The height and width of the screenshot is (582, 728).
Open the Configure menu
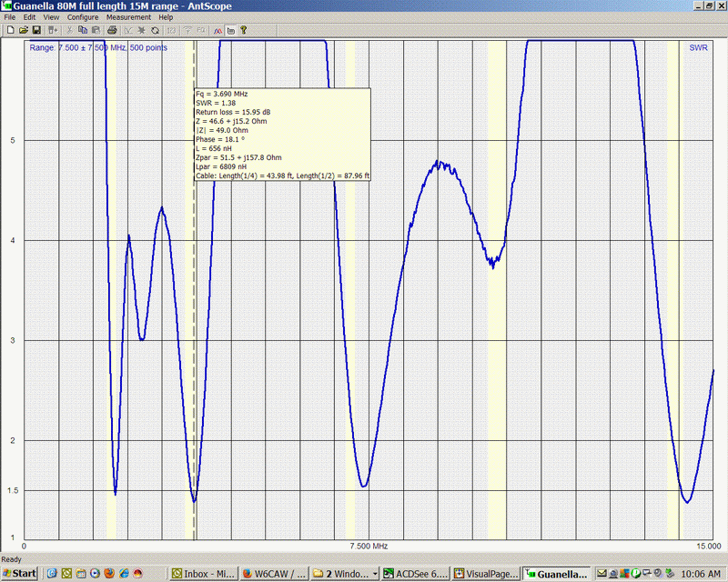coord(83,17)
